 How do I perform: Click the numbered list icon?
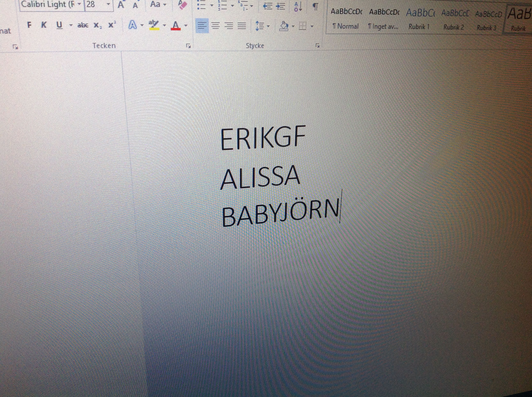(x=222, y=6)
